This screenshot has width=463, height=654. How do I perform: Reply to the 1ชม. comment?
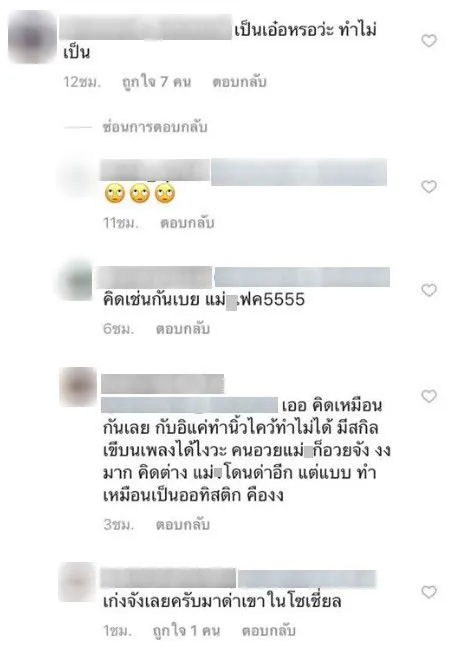(x=269, y=630)
